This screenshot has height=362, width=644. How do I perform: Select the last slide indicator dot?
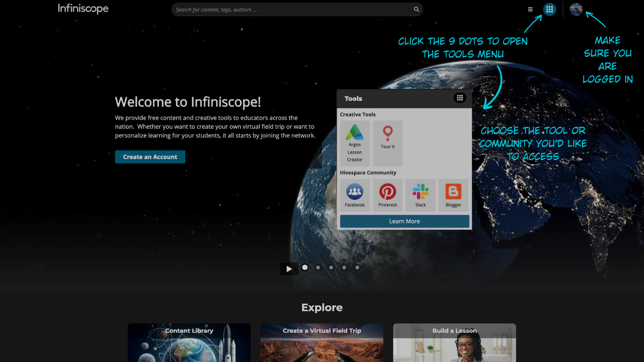(x=357, y=268)
